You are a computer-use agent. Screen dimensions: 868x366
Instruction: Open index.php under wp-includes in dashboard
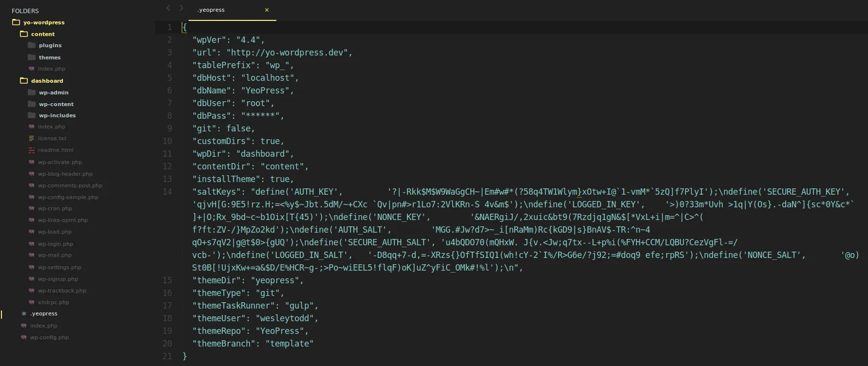pos(51,127)
